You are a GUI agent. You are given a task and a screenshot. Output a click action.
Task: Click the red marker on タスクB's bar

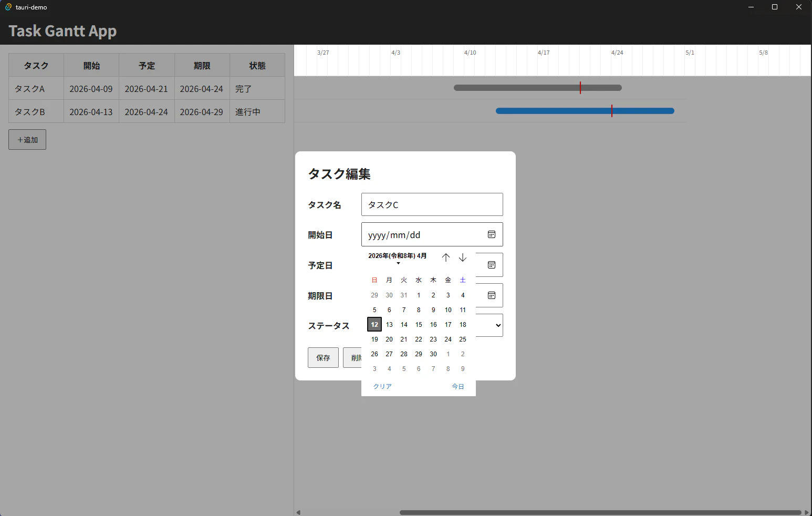point(612,111)
